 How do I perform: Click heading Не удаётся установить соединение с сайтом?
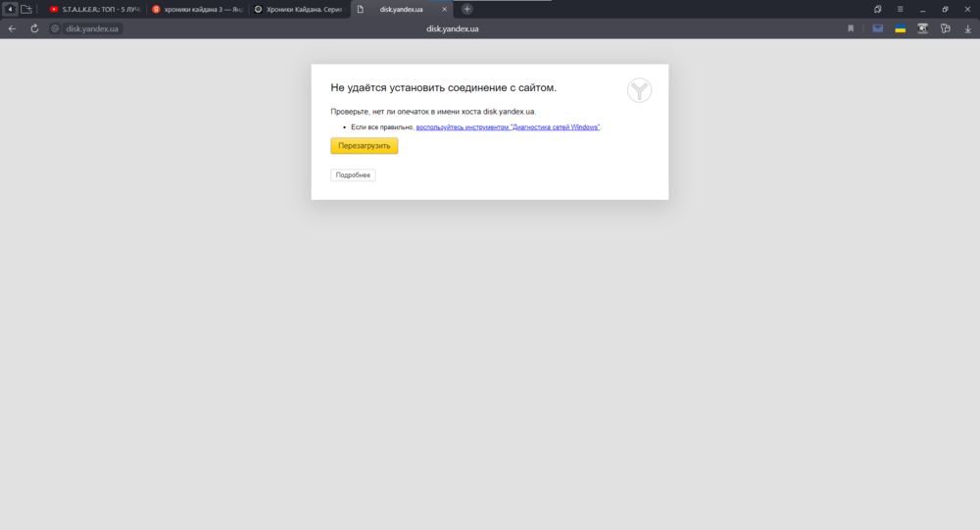click(443, 87)
